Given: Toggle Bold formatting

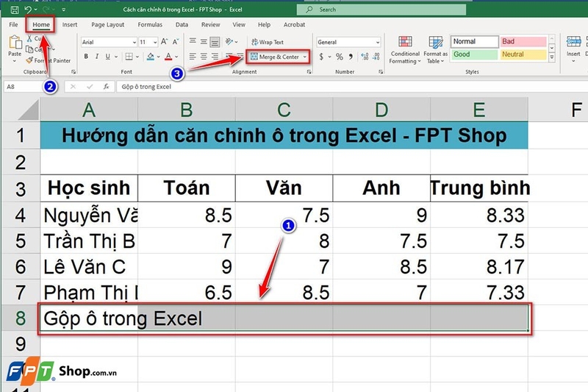Looking at the screenshot, I should [x=86, y=57].
